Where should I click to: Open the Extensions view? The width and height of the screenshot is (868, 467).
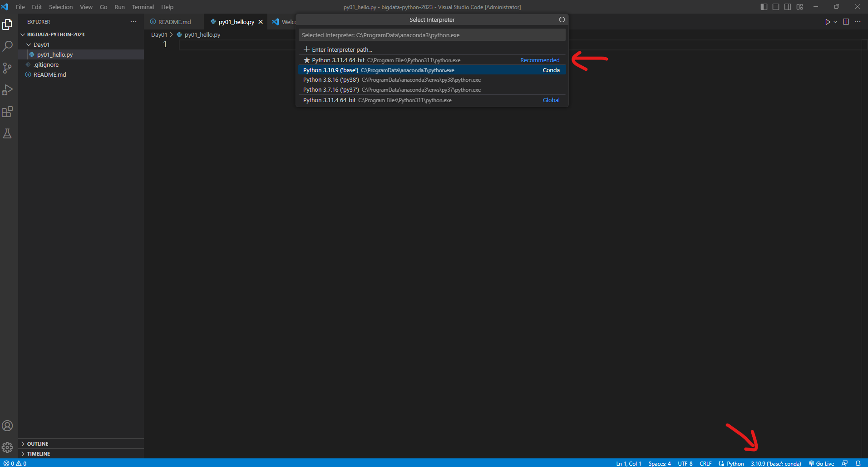(7, 112)
